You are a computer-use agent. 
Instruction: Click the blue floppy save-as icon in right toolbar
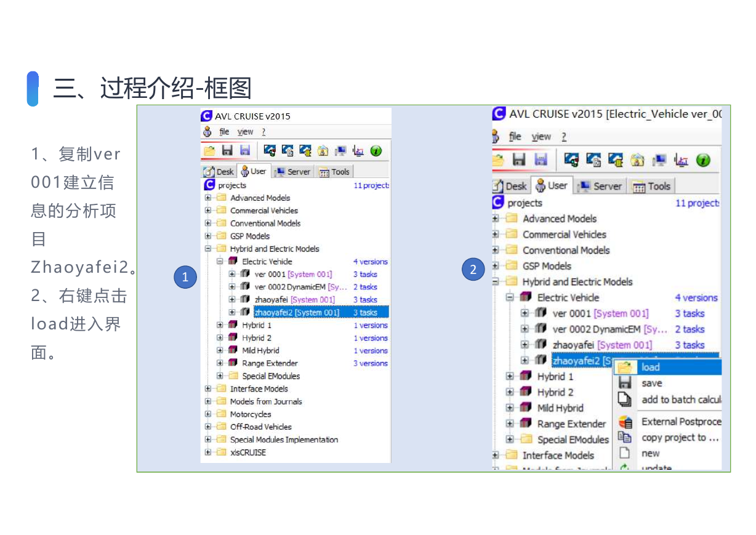click(x=541, y=160)
